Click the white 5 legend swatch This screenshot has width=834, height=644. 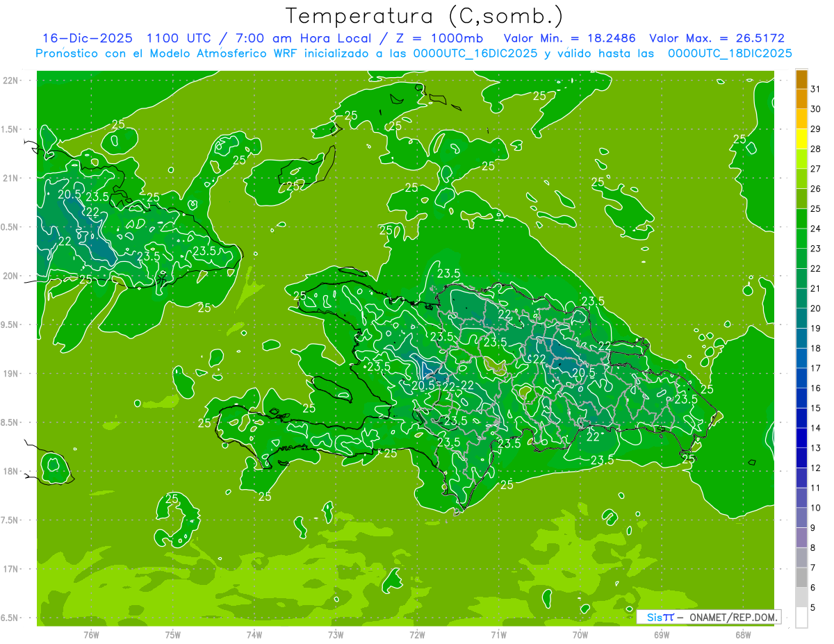(801, 618)
